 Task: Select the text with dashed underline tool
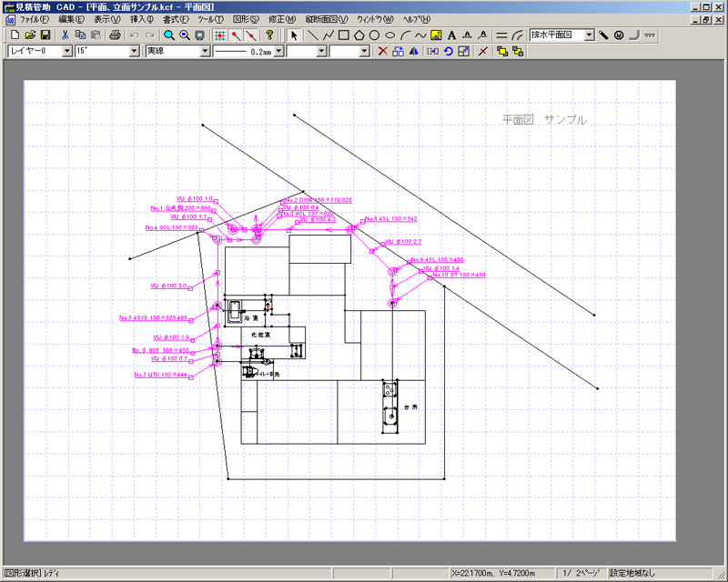point(467,35)
